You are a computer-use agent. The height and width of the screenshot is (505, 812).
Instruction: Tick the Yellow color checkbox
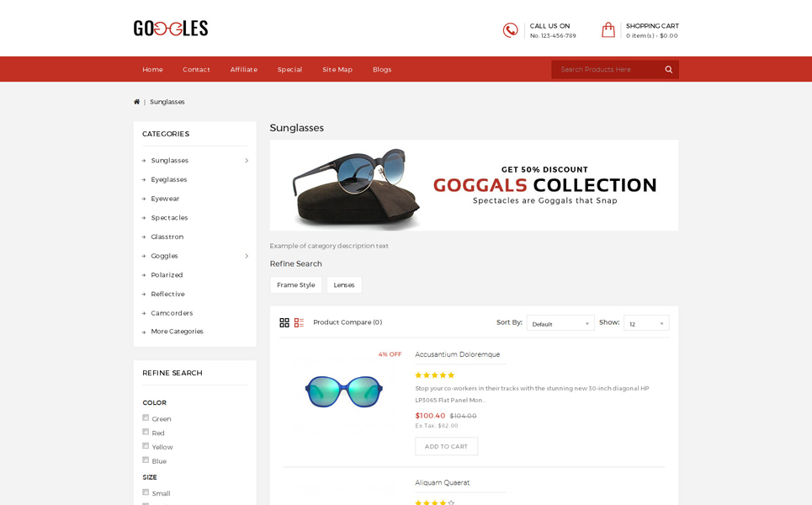pyautogui.click(x=146, y=445)
